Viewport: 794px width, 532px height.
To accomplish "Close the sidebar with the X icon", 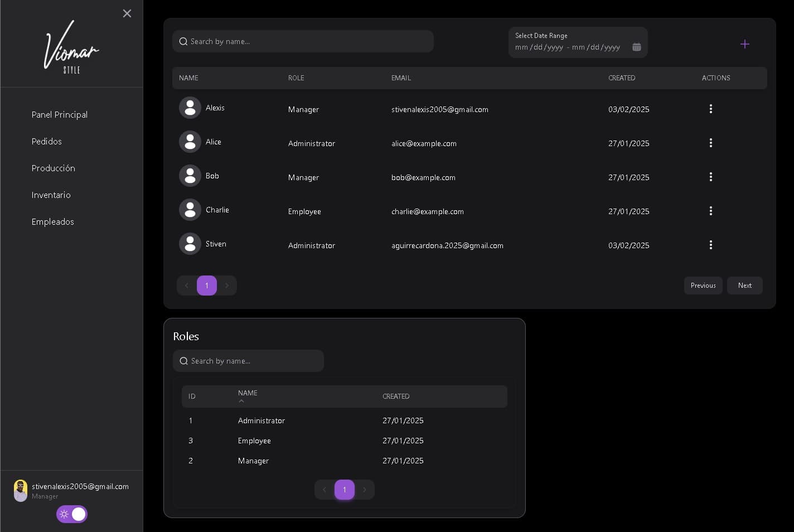I will tap(127, 13).
